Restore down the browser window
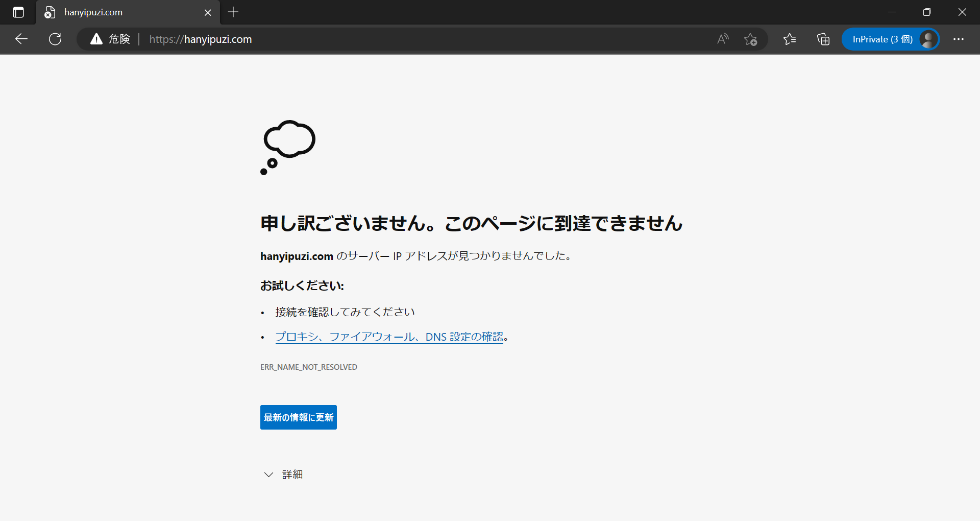The width and height of the screenshot is (980, 521). pyautogui.click(x=927, y=12)
